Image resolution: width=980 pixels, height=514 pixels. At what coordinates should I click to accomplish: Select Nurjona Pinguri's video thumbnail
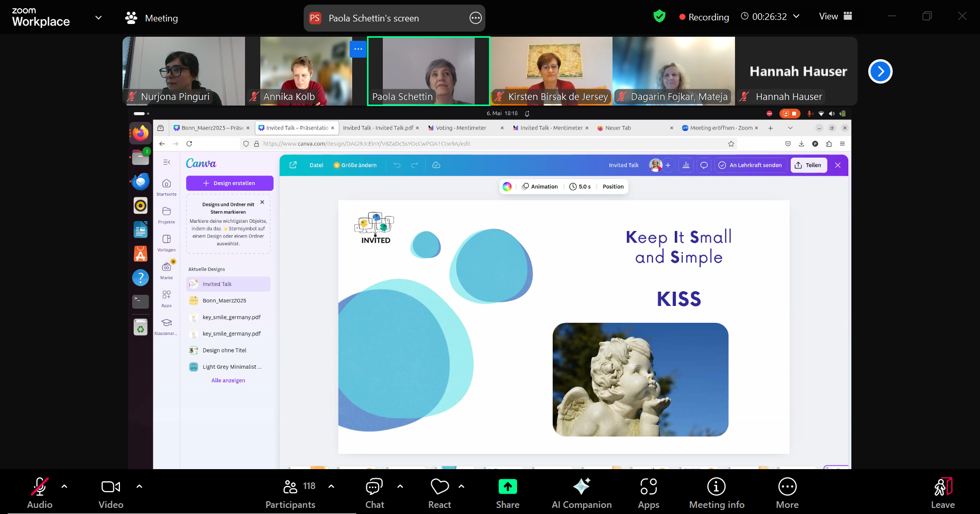coord(184,71)
